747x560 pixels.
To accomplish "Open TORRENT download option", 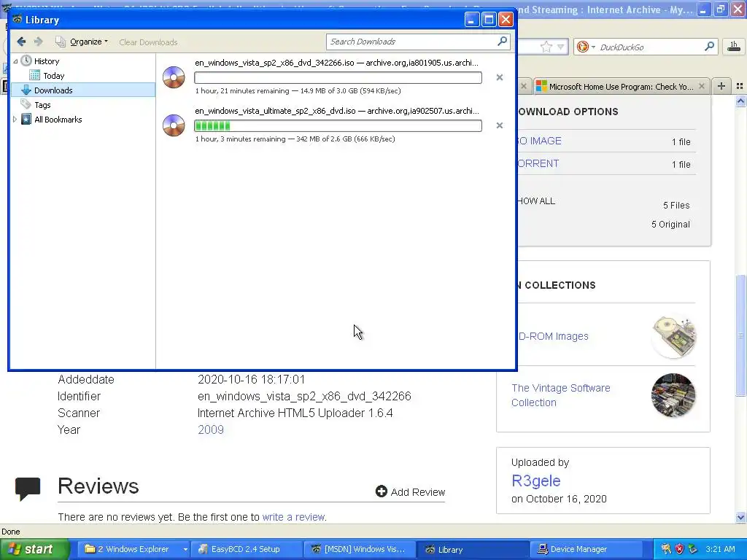I will click(538, 163).
